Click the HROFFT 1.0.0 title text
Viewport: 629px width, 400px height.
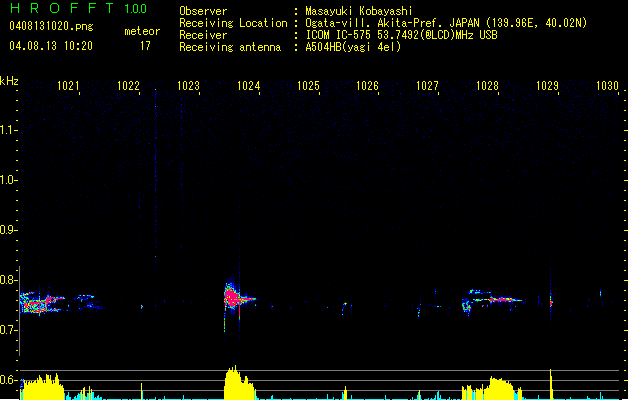pos(79,8)
